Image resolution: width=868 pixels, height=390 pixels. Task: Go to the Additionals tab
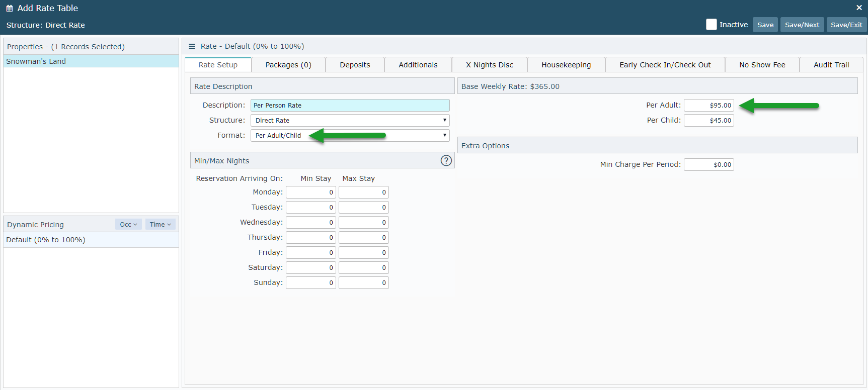[418, 65]
